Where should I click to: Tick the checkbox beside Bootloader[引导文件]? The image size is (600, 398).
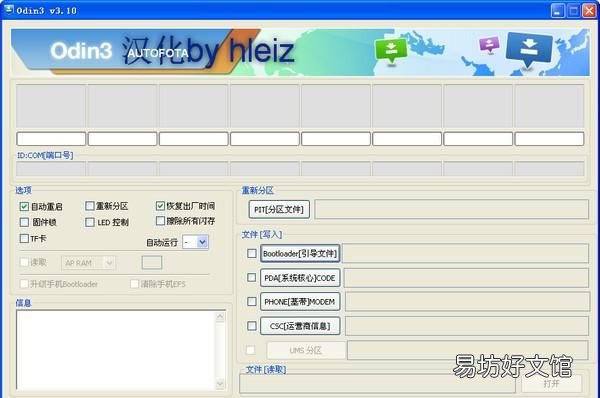coord(251,253)
